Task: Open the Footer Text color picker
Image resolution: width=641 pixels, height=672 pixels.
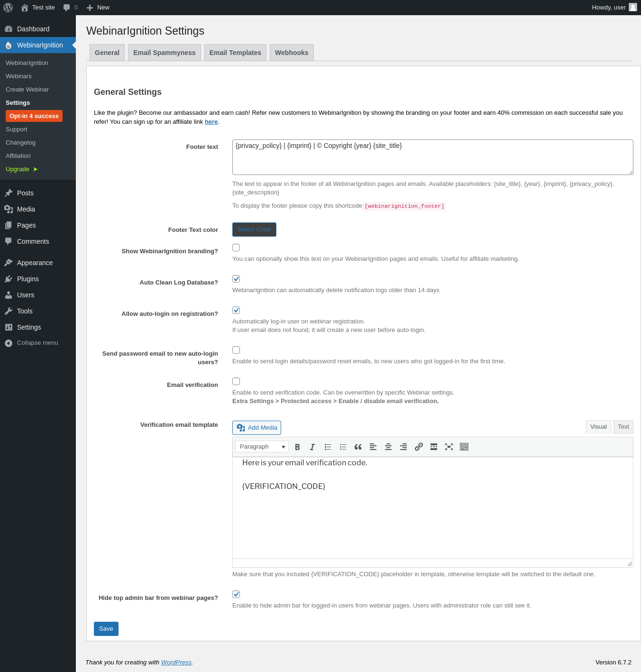Action: pos(254,230)
